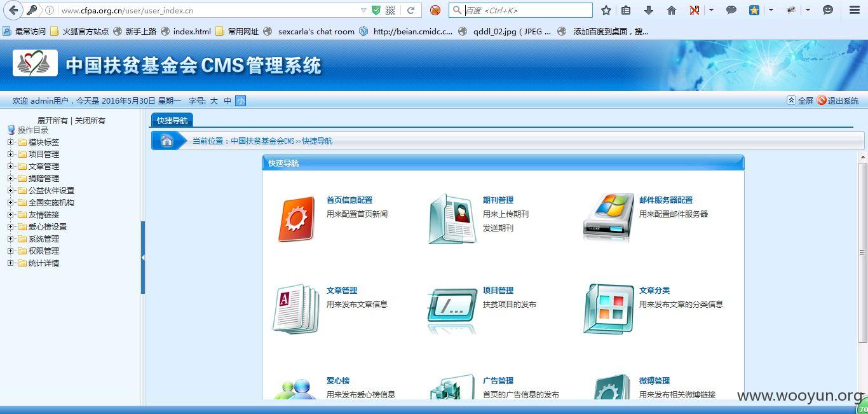
Task: Click the smiley face toolbar icon
Action: 828,10
